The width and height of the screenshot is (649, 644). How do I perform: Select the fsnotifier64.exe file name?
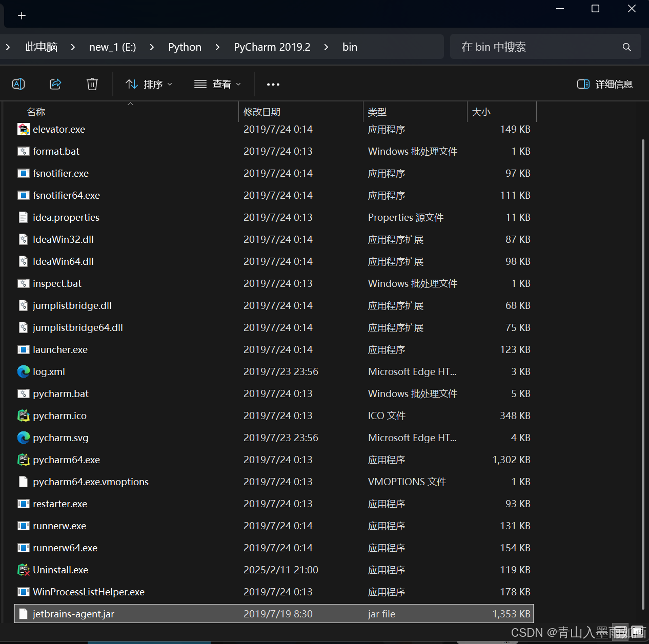(x=67, y=195)
